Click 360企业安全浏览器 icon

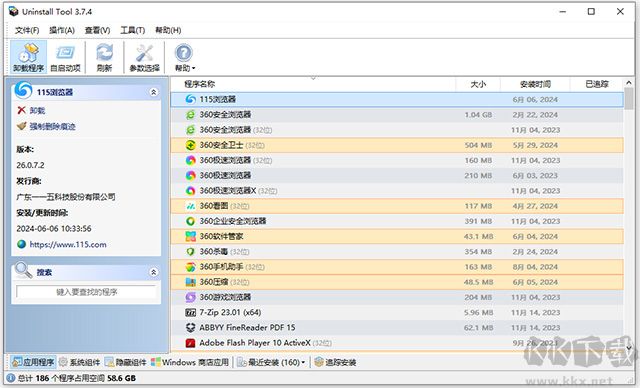(x=190, y=221)
